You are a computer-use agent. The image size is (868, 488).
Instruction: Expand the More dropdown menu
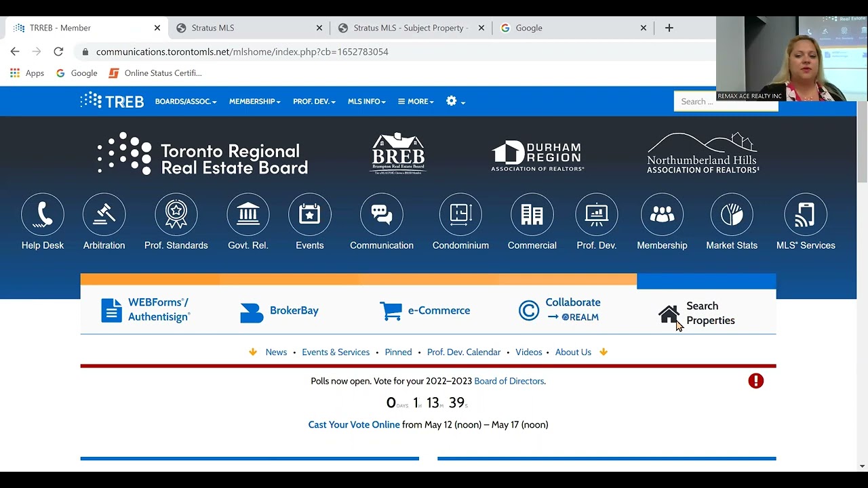tap(416, 102)
